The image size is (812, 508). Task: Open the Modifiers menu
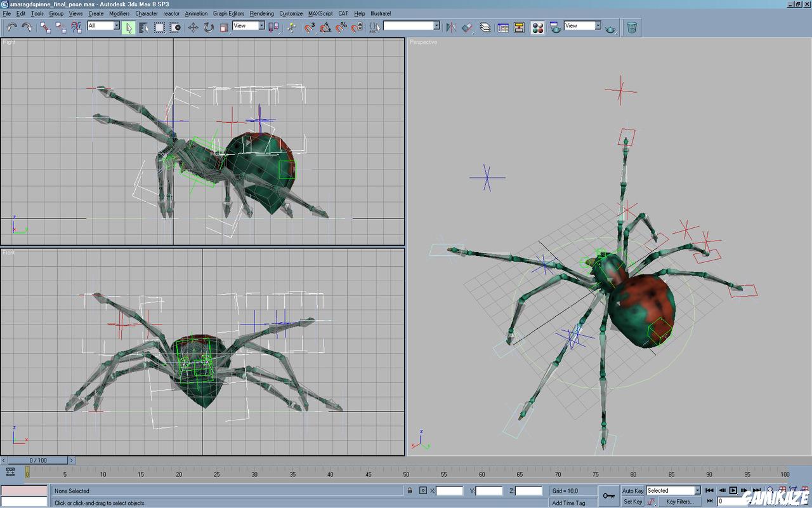point(119,13)
